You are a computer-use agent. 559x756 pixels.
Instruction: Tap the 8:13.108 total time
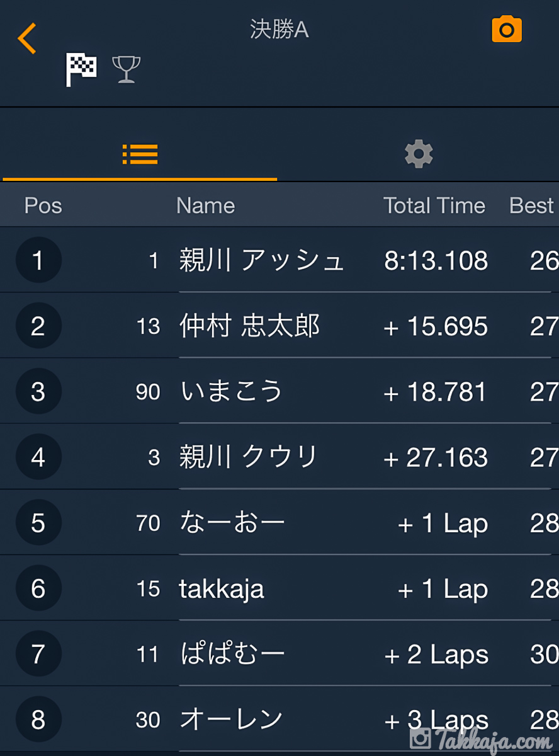436,261
